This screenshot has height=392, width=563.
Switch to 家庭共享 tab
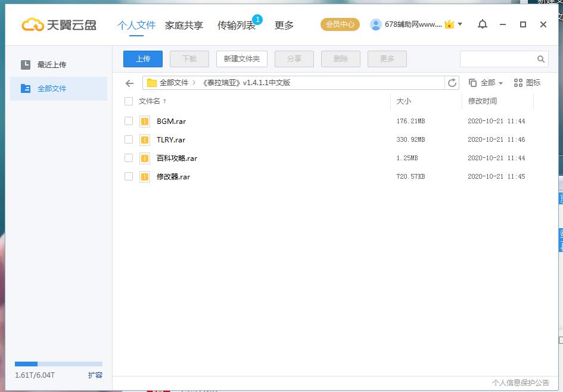[x=183, y=25]
